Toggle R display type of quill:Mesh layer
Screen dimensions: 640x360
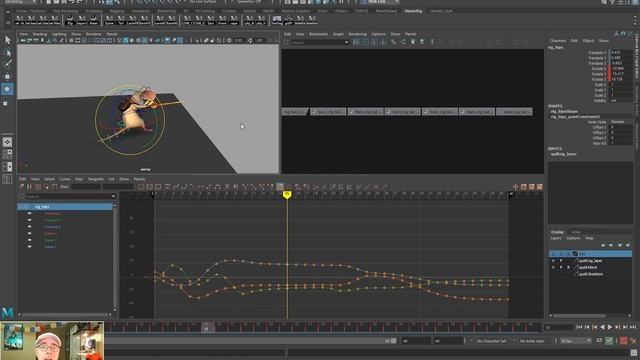pyautogui.click(x=569, y=267)
